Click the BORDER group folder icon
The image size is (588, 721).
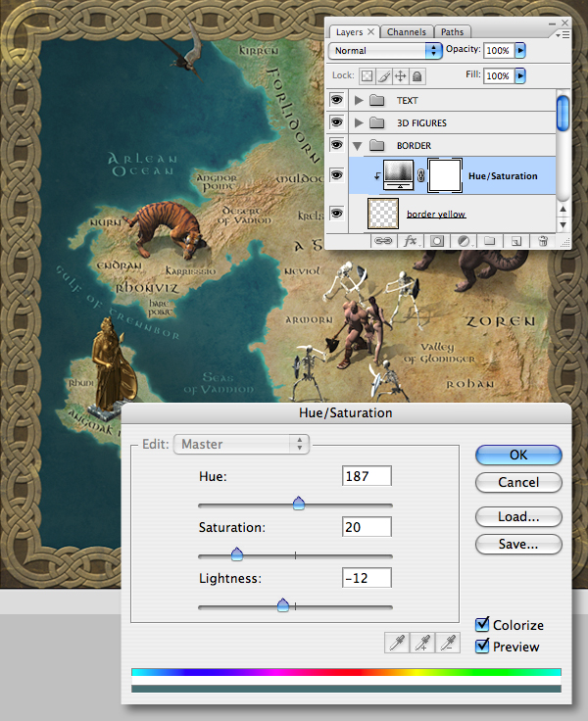[377, 145]
